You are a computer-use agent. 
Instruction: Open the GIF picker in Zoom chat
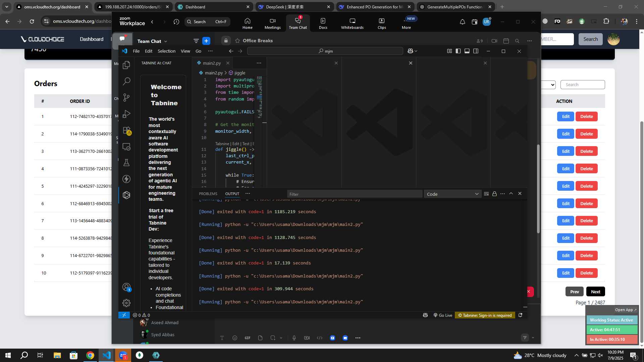click(x=248, y=338)
